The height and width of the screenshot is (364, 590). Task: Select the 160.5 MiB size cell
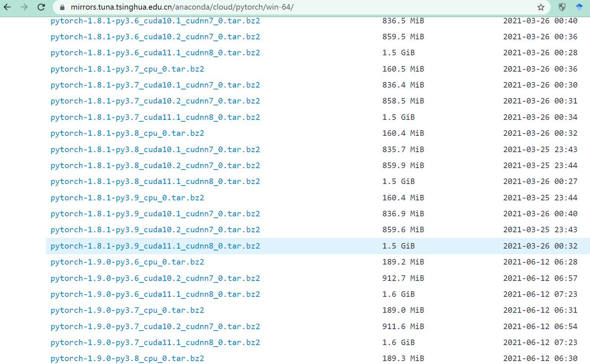point(403,69)
